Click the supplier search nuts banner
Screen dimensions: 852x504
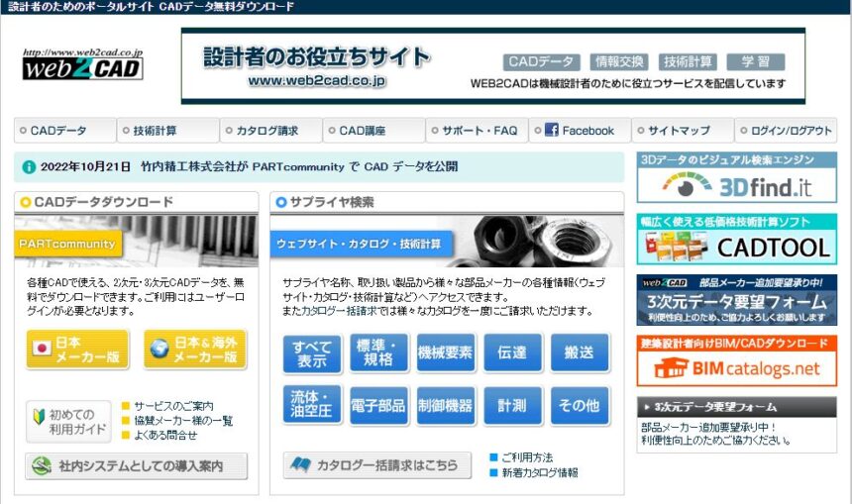[x=447, y=242]
